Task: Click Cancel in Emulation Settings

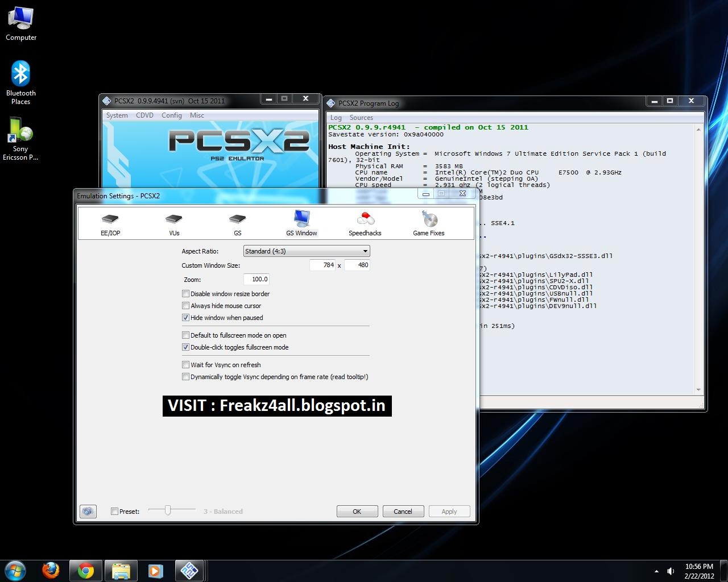Action: pyautogui.click(x=403, y=512)
